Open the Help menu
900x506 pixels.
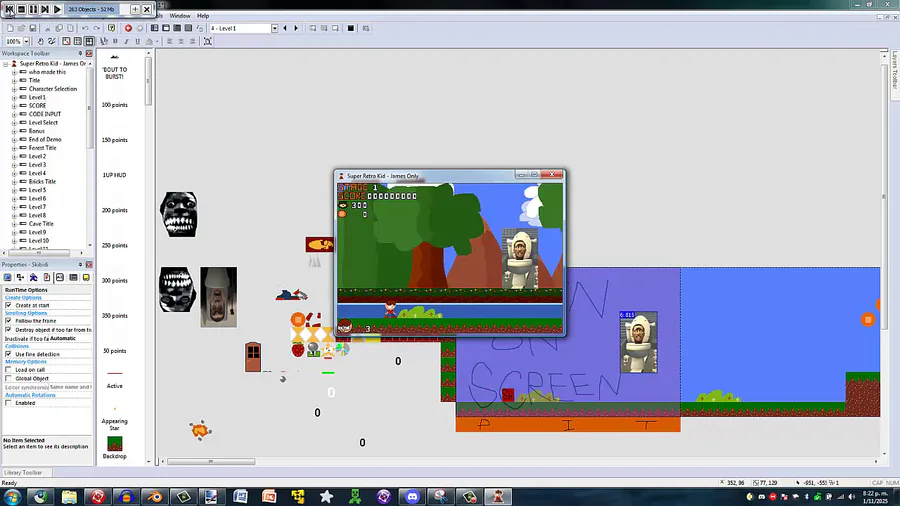pyautogui.click(x=203, y=16)
